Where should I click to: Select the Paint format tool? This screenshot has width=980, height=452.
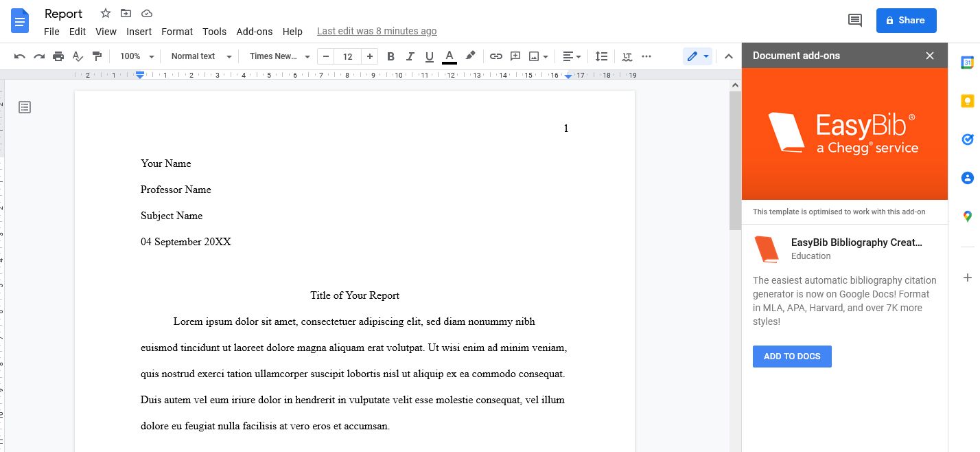[x=97, y=56]
